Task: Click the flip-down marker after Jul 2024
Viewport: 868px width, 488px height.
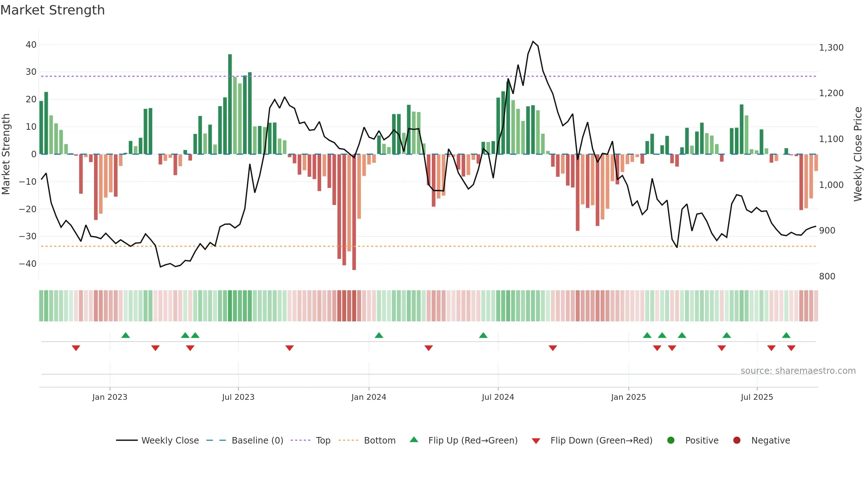Action: 553,348
